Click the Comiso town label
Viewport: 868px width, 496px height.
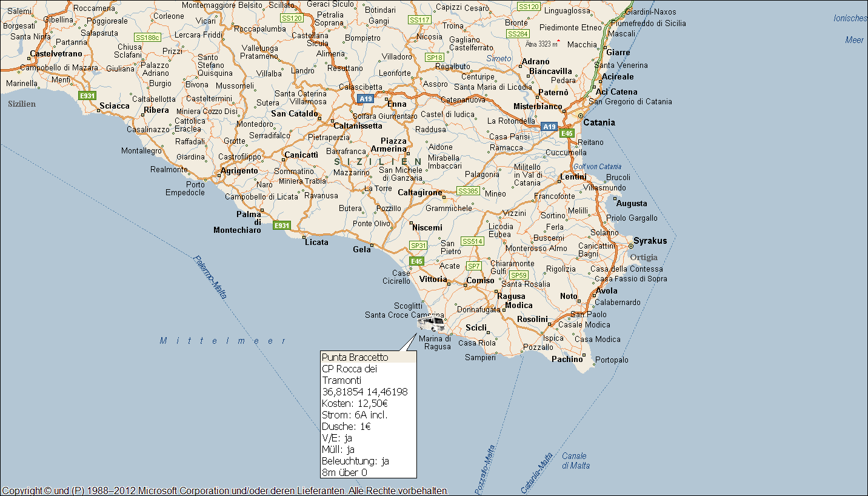coord(481,280)
